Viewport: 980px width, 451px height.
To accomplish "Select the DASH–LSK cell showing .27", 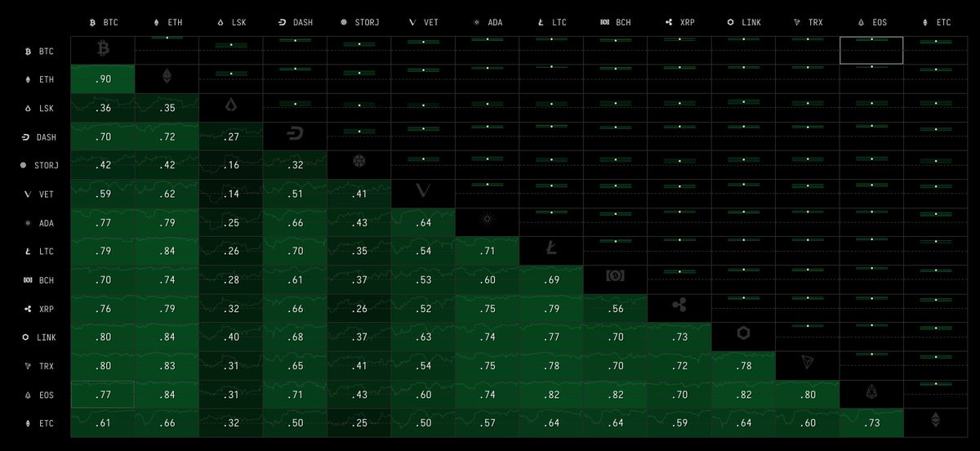I will [x=231, y=136].
